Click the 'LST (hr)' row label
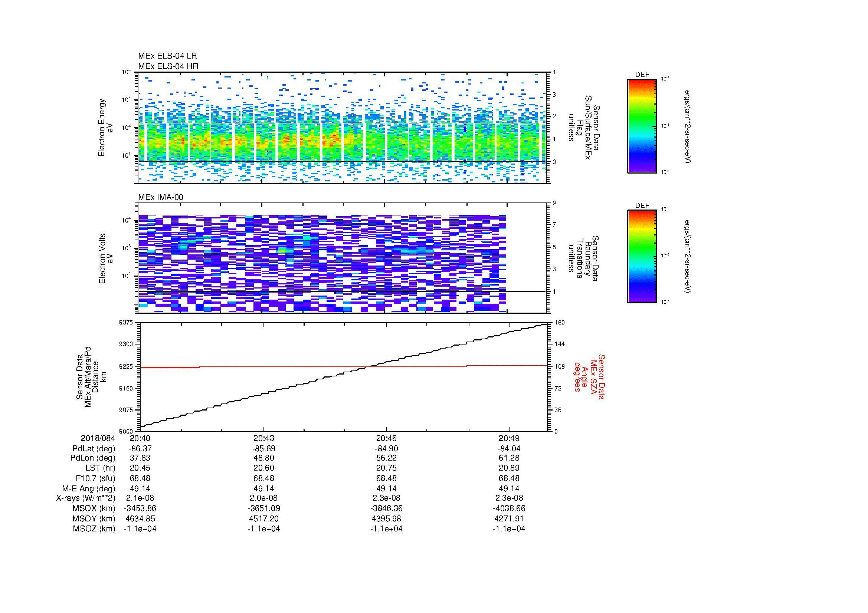 coord(100,468)
